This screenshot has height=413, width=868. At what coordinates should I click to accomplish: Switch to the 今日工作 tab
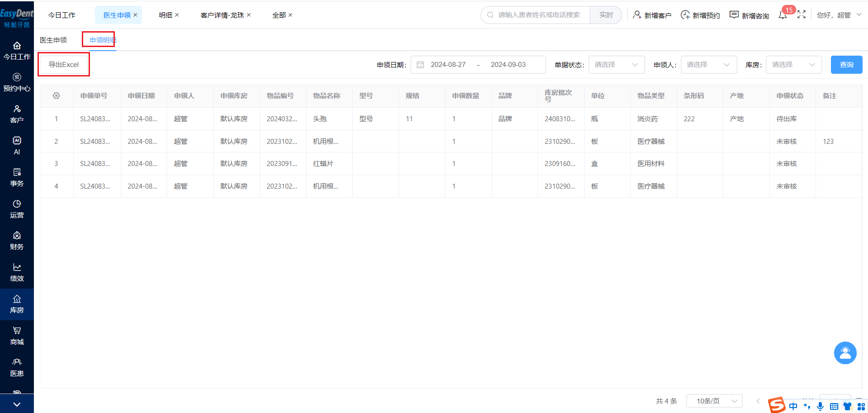point(62,15)
